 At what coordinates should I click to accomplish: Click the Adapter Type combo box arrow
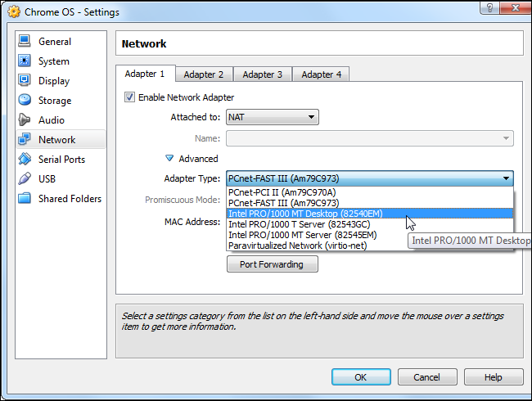(506, 178)
